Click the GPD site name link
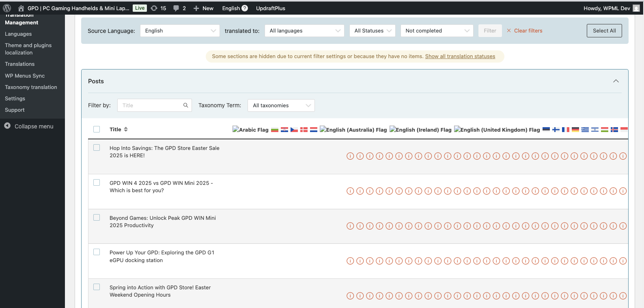 tap(78, 8)
